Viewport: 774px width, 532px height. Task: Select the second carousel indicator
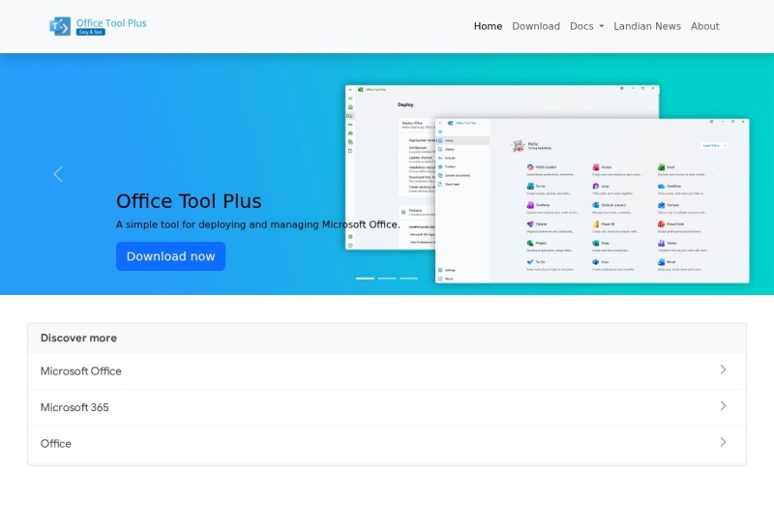(387, 279)
